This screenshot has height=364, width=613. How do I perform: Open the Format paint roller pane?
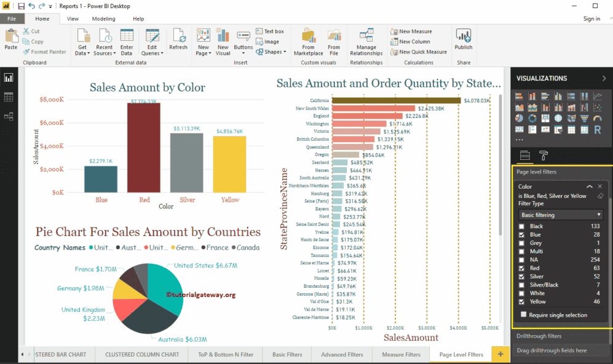click(544, 156)
